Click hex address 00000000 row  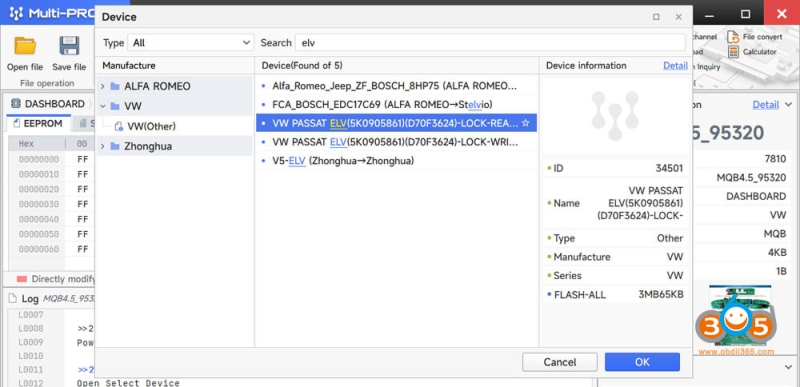(x=39, y=159)
